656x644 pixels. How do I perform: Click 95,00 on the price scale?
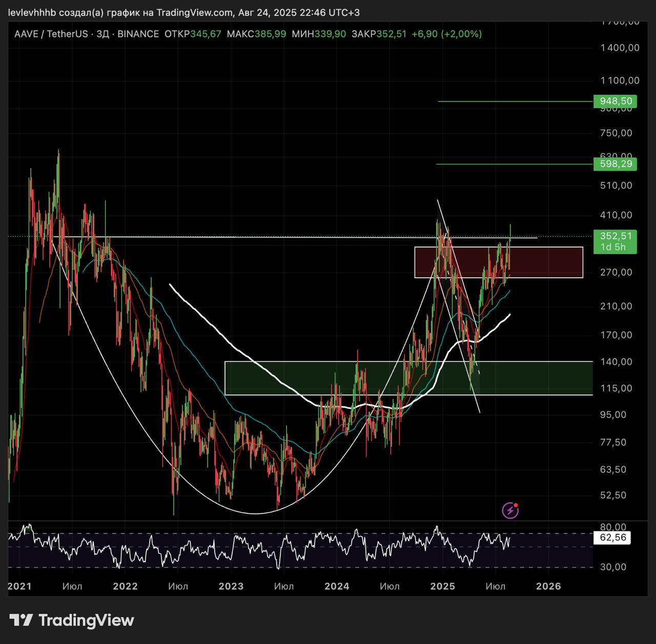pyautogui.click(x=613, y=414)
